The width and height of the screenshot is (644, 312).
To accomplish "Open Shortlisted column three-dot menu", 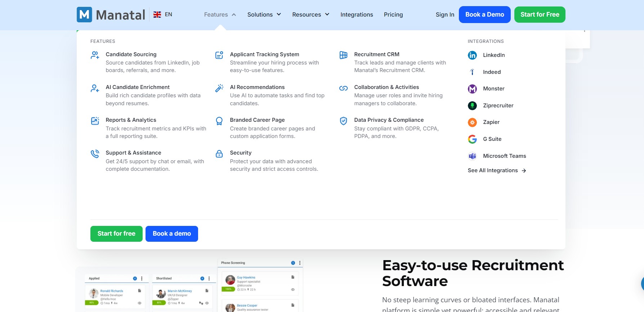I will point(209,278).
